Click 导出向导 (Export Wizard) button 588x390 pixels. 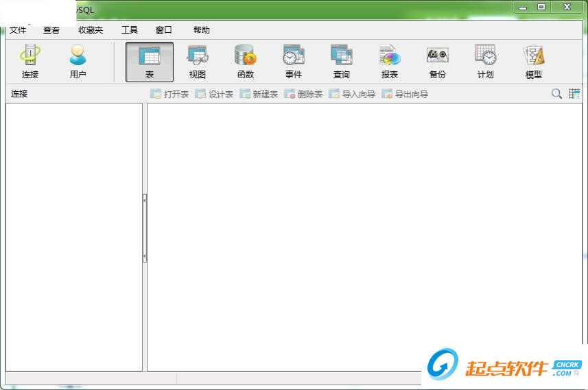tap(405, 94)
